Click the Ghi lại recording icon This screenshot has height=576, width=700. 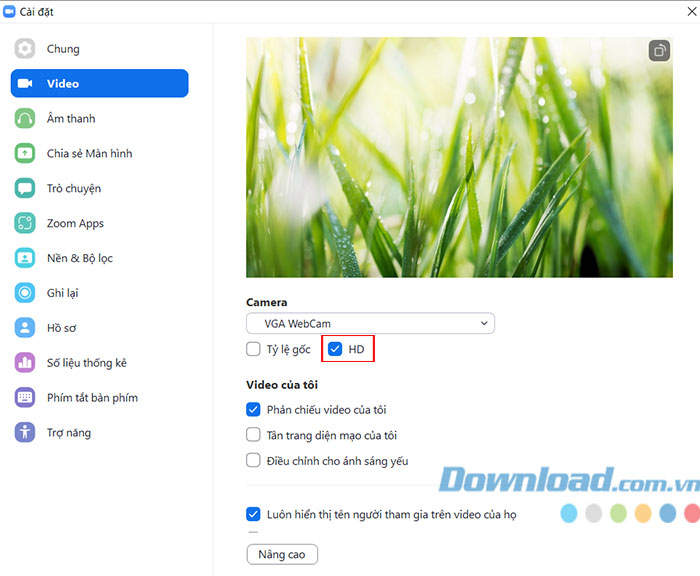[25, 293]
